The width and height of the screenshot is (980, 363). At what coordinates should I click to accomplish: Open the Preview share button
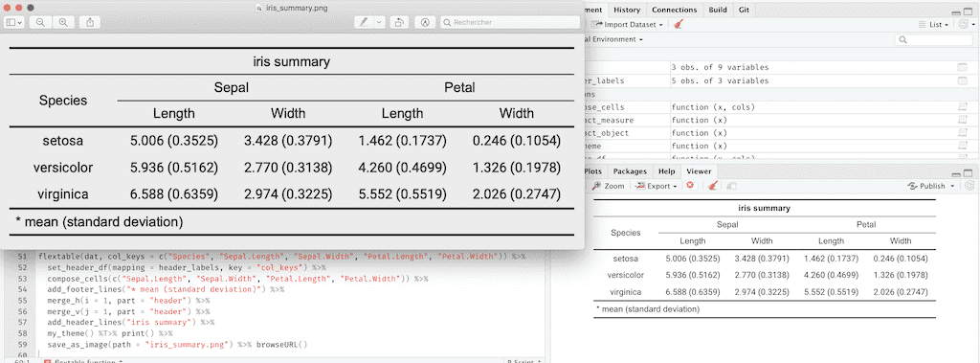point(90,22)
